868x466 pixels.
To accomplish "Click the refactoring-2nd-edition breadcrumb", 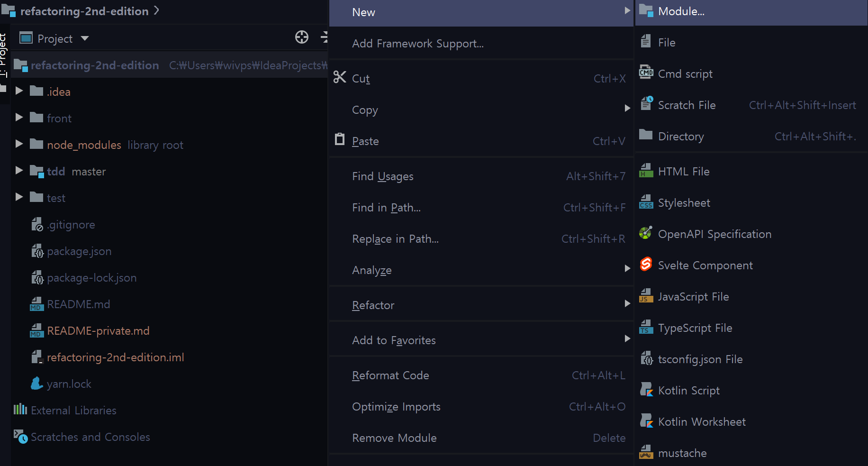I will (x=84, y=11).
